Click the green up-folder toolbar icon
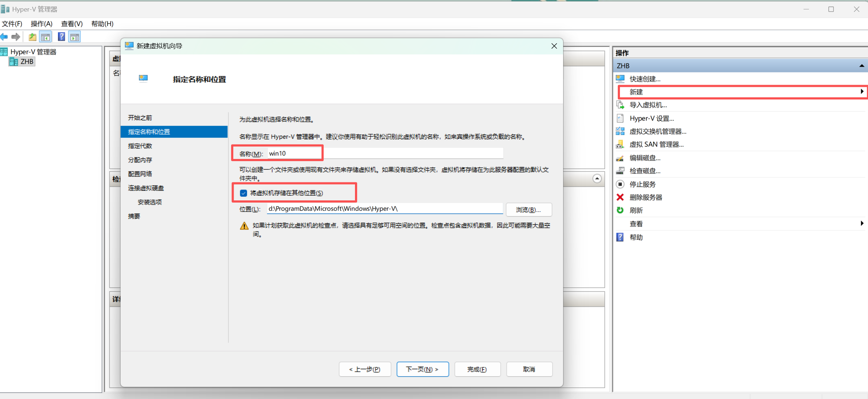 click(x=32, y=37)
